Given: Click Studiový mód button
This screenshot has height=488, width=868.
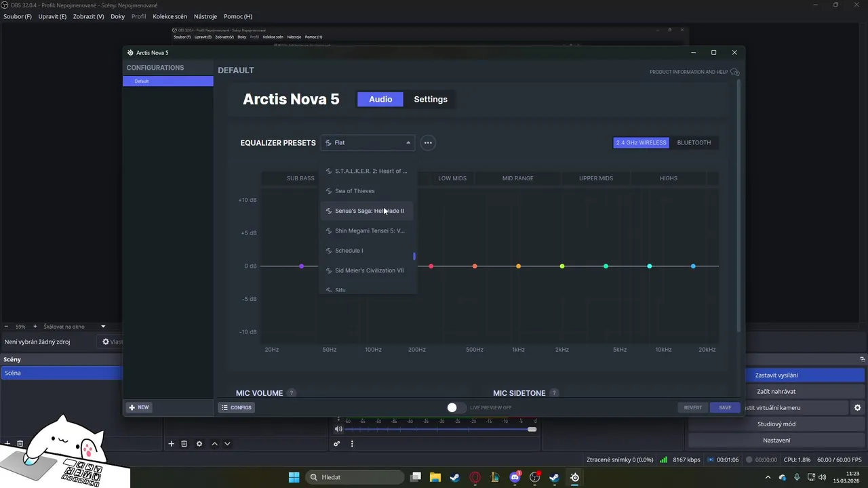Looking at the screenshot, I should point(776,424).
